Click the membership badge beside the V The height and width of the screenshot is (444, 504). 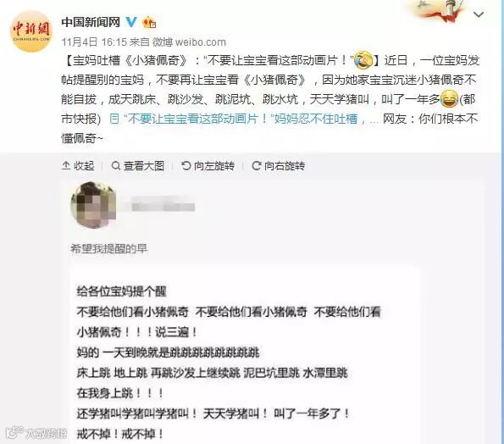tap(149, 22)
